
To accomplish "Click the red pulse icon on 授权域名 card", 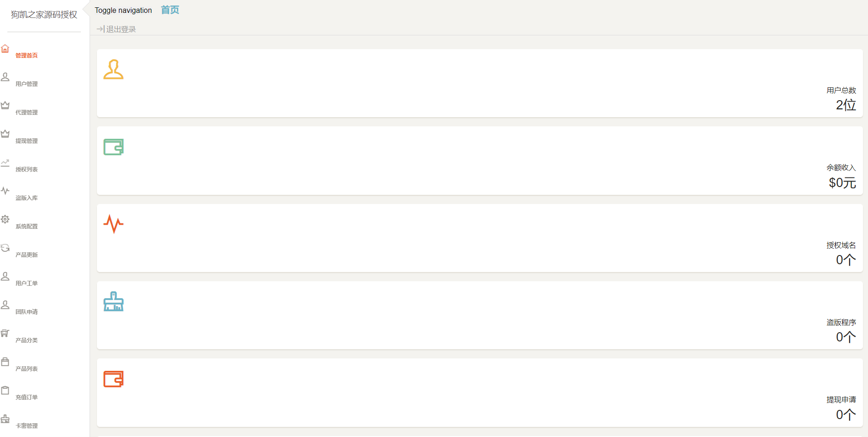I will tap(113, 224).
